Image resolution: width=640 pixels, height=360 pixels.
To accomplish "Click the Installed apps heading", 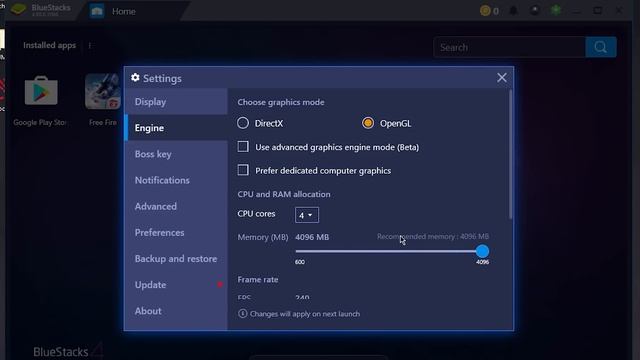I will (x=49, y=45).
